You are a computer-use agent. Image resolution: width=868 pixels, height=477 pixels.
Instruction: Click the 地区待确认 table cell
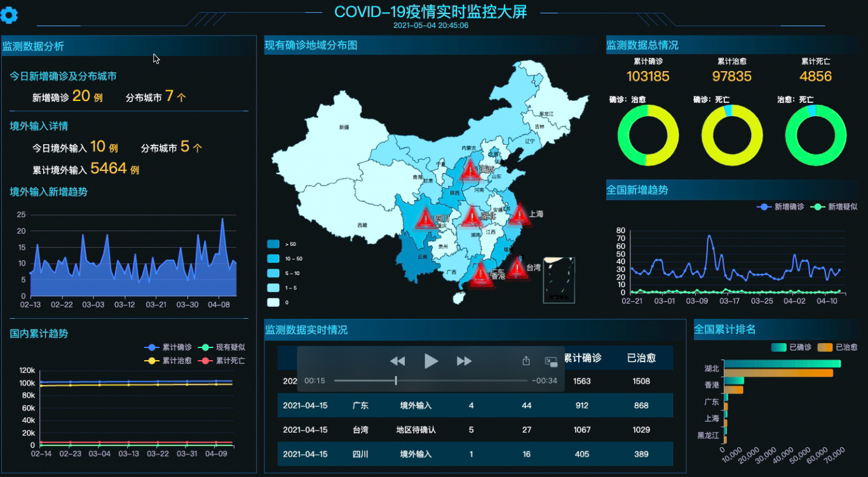click(x=416, y=430)
